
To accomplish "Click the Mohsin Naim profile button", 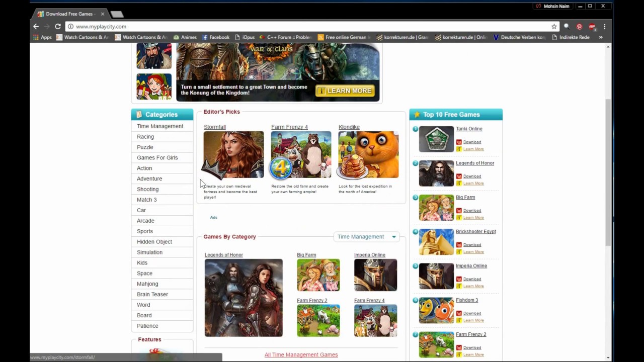I will click(552, 6).
